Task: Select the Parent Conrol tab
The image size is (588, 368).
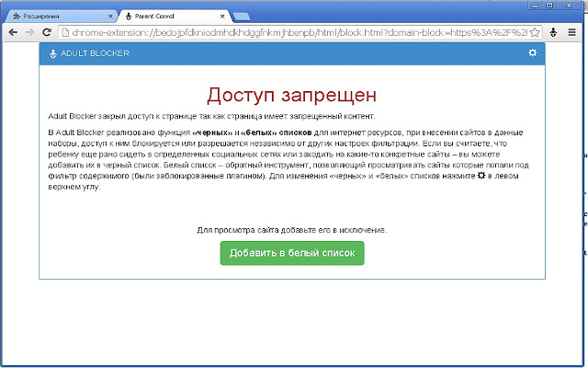Action: pos(174,17)
